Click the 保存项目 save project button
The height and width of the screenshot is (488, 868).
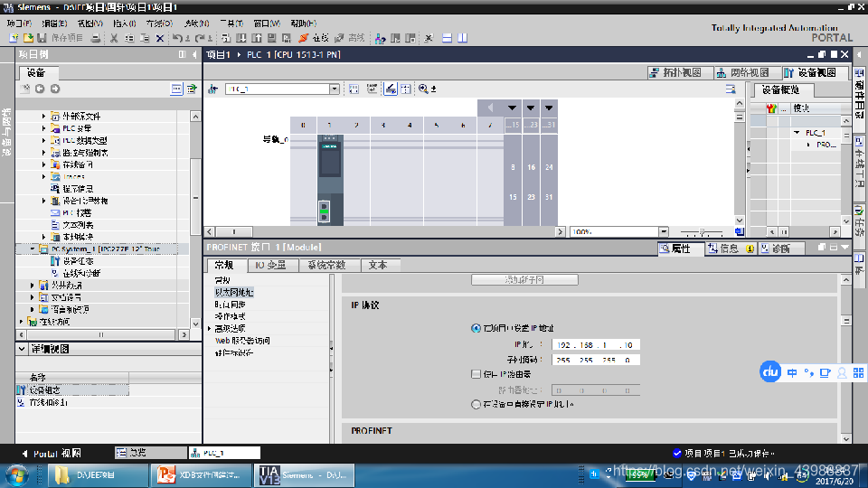61,38
